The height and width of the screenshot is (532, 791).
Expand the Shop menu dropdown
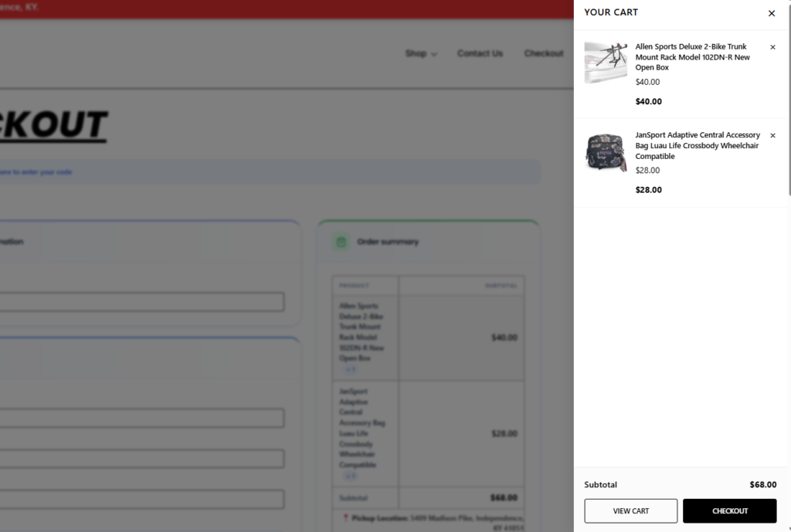[421, 53]
